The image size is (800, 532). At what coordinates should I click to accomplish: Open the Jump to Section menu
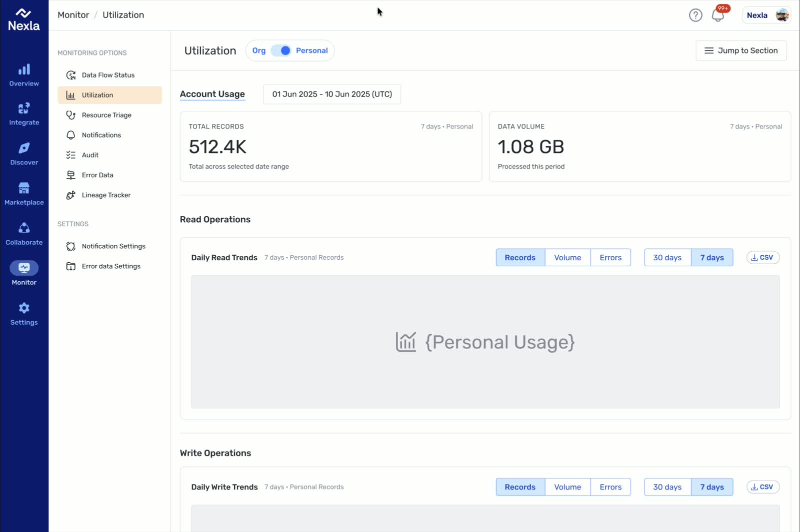[741, 50]
